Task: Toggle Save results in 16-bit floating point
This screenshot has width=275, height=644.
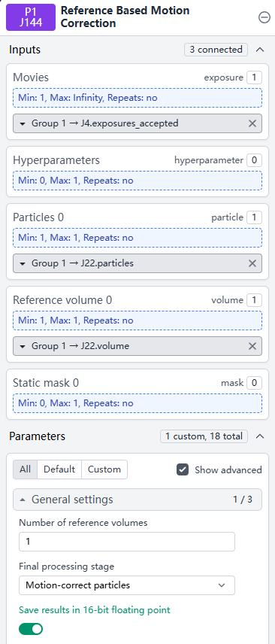Action: tap(31, 629)
